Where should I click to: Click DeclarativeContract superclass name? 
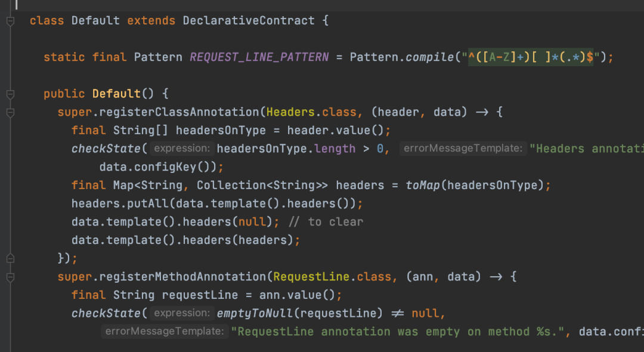pyautogui.click(x=249, y=20)
